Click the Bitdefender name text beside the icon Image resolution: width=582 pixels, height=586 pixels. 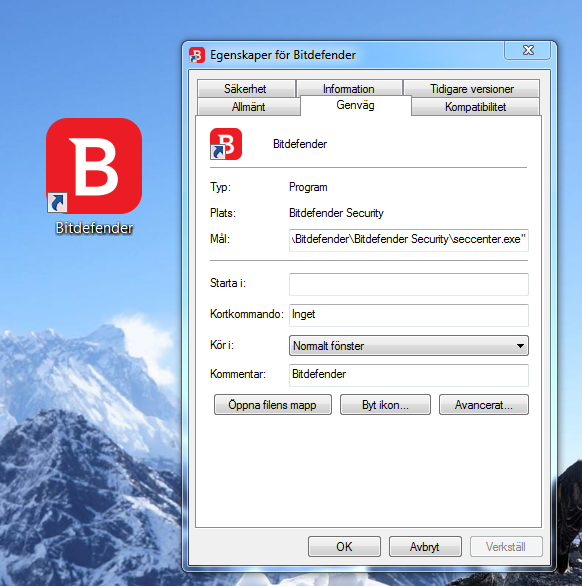click(x=300, y=144)
